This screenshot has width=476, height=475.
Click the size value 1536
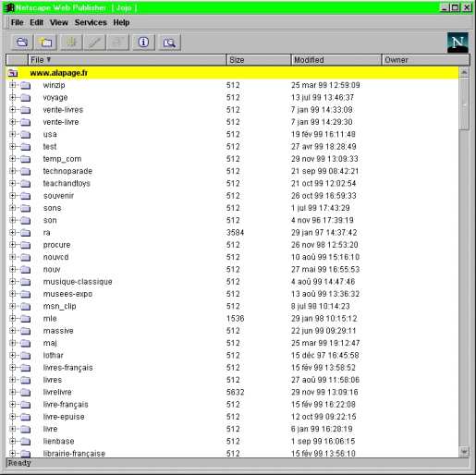point(235,319)
